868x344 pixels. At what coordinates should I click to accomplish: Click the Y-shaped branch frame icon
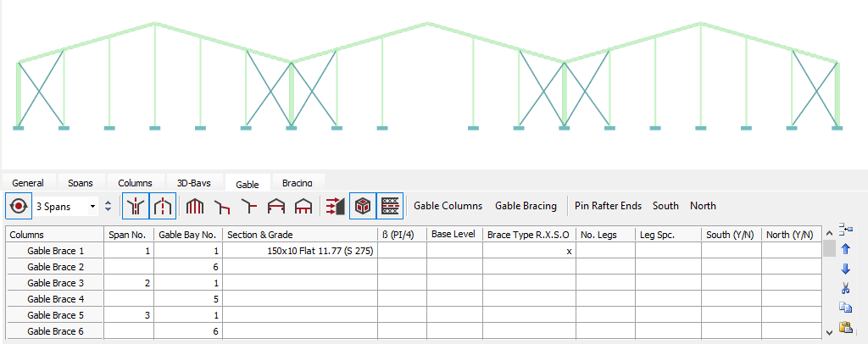coord(250,206)
